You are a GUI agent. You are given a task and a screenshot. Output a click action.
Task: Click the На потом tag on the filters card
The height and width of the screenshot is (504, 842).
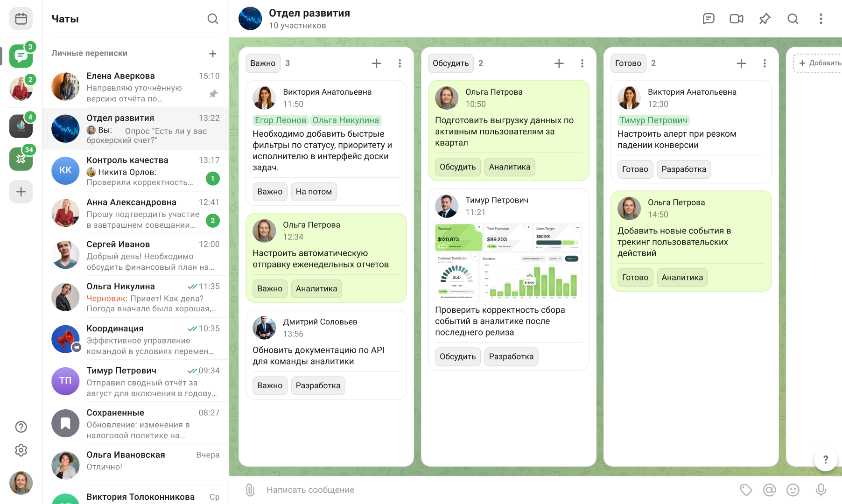pyautogui.click(x=314, y=192)
